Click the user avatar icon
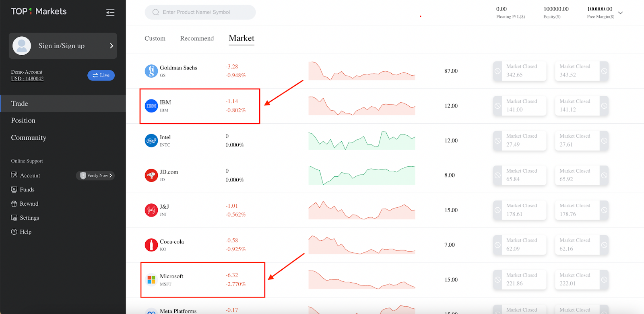The width and height of the screenshot is (644, 314). coord(22,46)
